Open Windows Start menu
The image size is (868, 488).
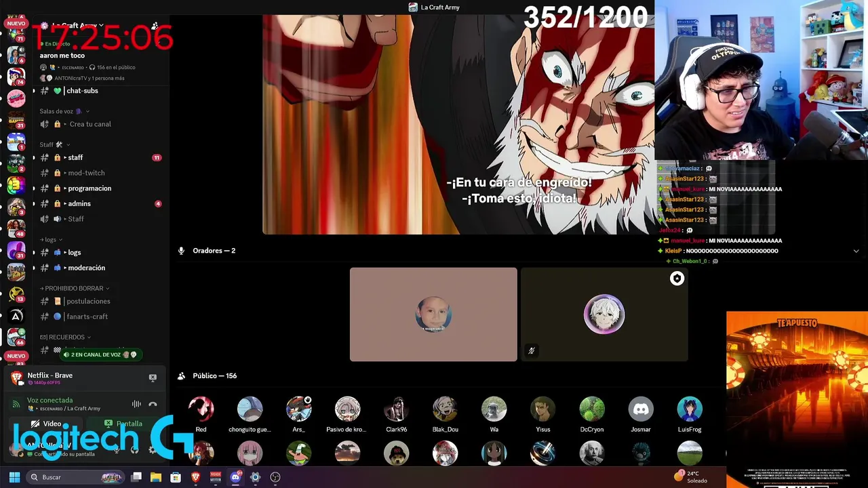click(x=14, y=477)
